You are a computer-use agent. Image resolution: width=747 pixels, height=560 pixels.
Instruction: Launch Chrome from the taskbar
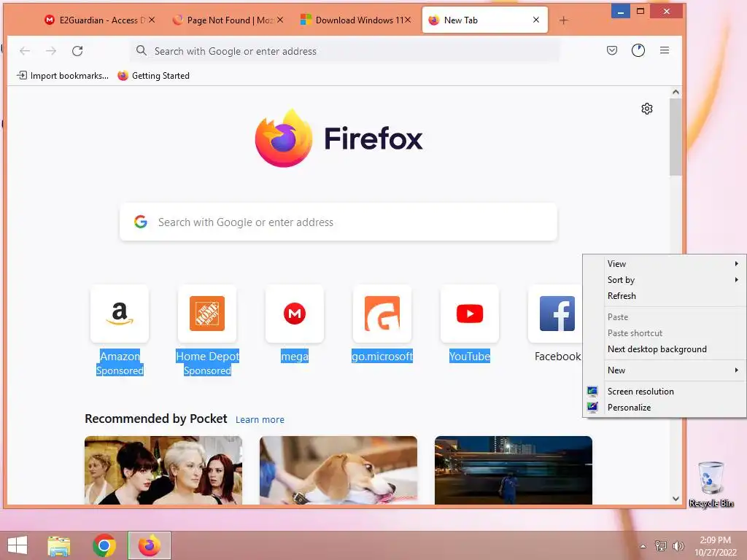click(104, 545)
